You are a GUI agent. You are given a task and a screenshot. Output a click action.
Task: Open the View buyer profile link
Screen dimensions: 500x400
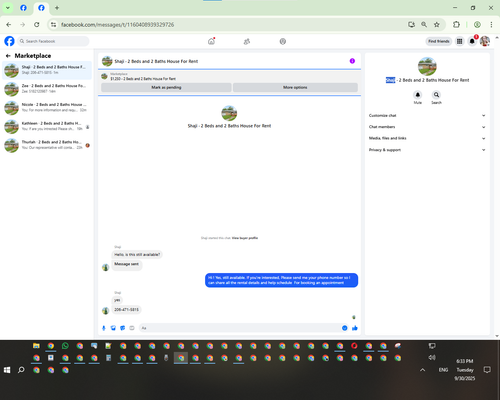point(245,238)
